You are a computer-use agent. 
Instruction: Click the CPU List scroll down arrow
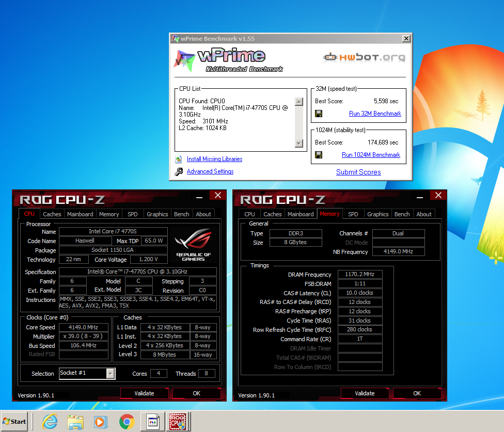[x=299, y=143]
